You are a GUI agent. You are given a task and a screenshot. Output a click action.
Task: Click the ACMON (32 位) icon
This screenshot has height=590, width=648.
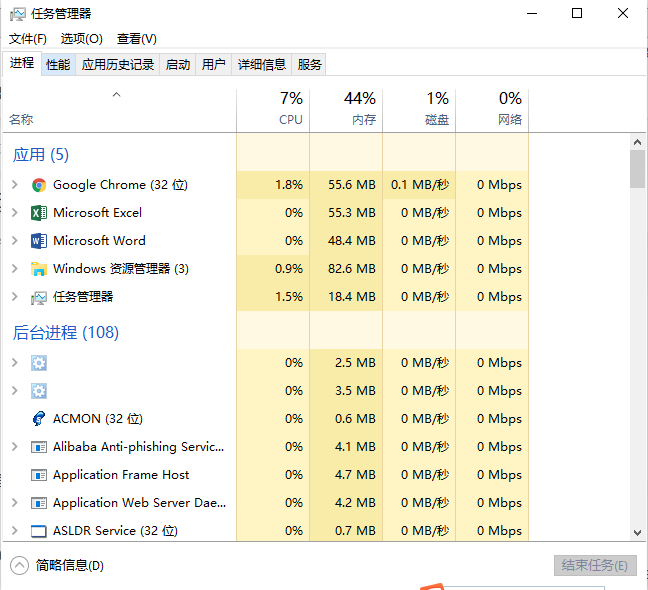tap(39, 419)
